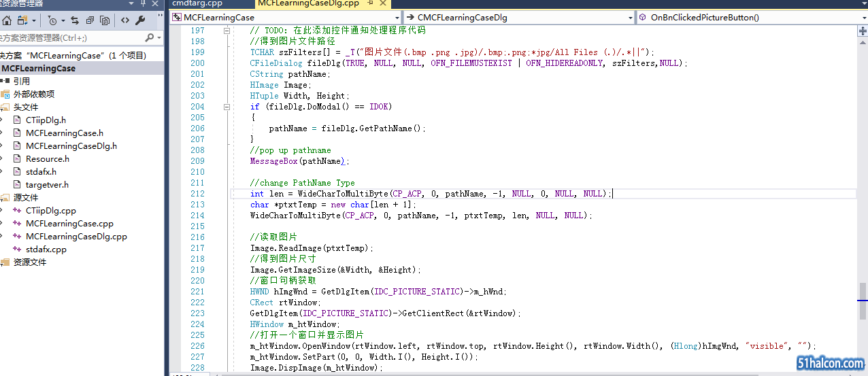Click the split editor handle above scrollbar
Image resolution: width=868 pixels, height=376 pixels.
pyautogui.click(x=863, y=30)
